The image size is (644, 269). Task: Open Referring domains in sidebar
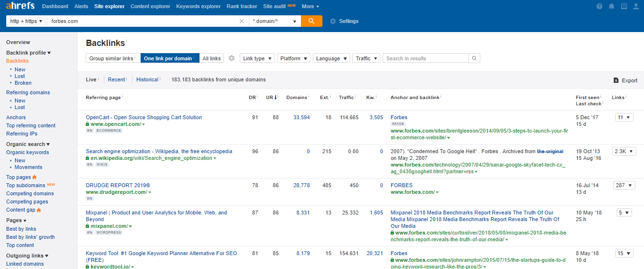(x=28, y=92)
